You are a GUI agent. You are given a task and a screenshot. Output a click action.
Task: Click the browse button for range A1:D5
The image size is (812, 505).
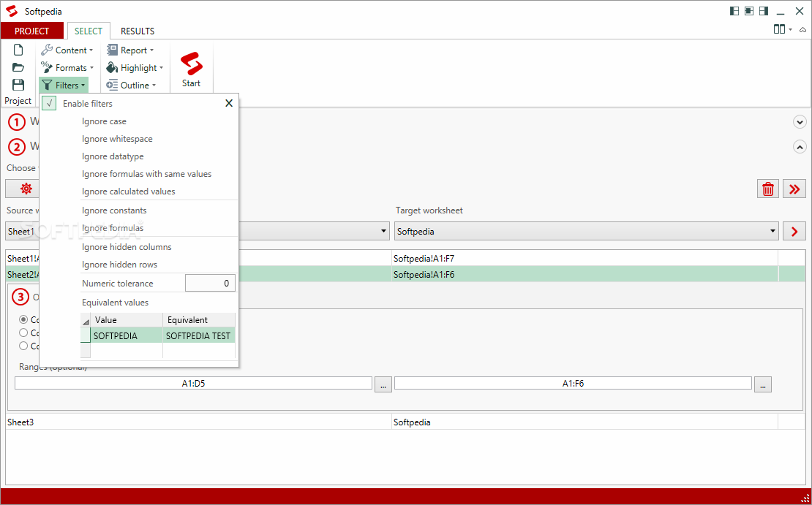coord(383,384)
